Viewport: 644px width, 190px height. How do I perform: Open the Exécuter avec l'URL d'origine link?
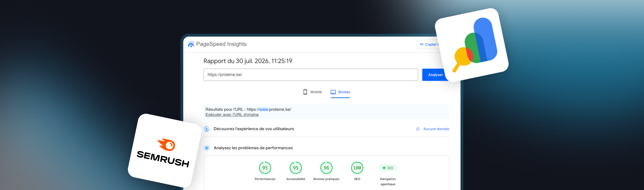(x=232, y=115)
